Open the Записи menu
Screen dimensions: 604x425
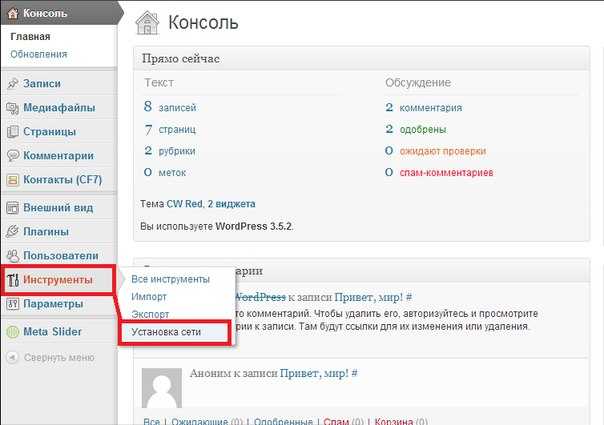(x=42, y=83)
